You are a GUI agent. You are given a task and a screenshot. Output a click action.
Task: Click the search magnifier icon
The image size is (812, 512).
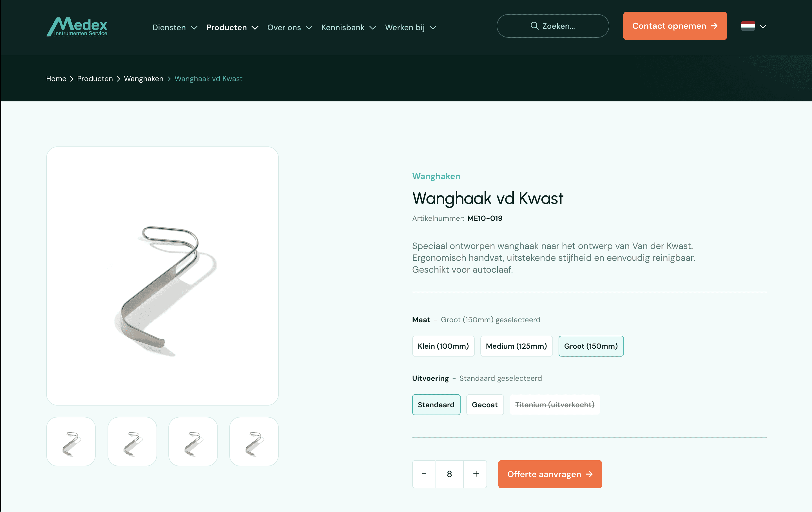[x=534, y=26]
